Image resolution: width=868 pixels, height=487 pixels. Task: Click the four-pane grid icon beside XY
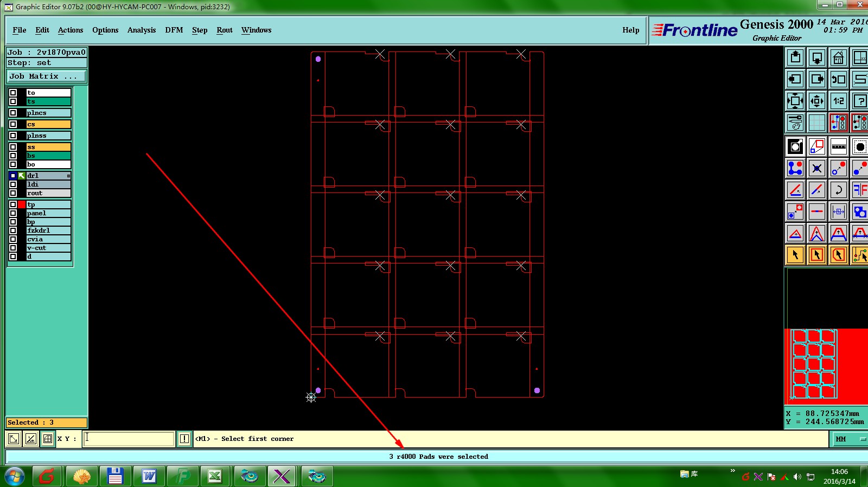click(x=48, y=439)
